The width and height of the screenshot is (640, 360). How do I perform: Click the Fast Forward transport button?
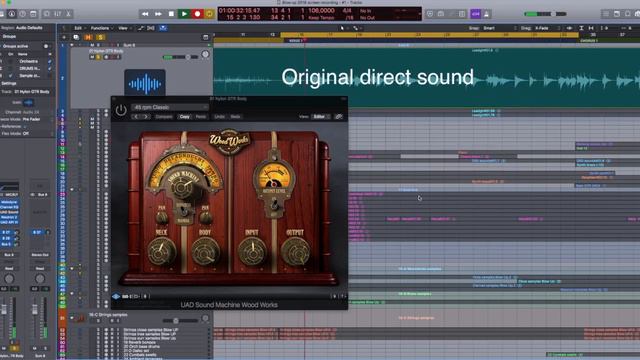point(158,14)
